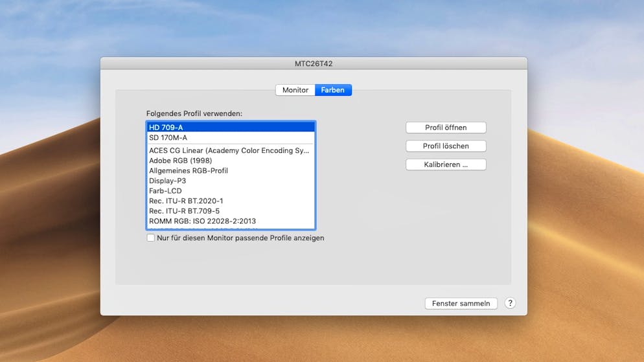This screenshot has width=644, height=362.
Task: Select Rec. ITU-R BT.2020-1 profile
Action: click(231, 201)
